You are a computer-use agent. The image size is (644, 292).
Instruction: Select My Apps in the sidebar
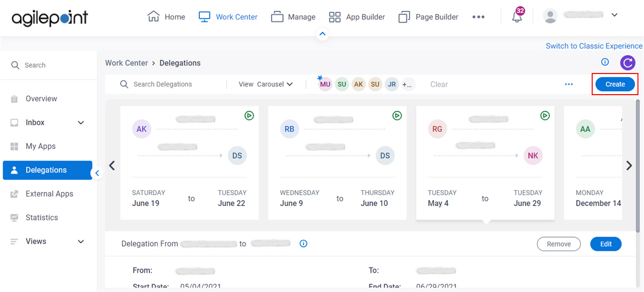[x=40, y=146]
